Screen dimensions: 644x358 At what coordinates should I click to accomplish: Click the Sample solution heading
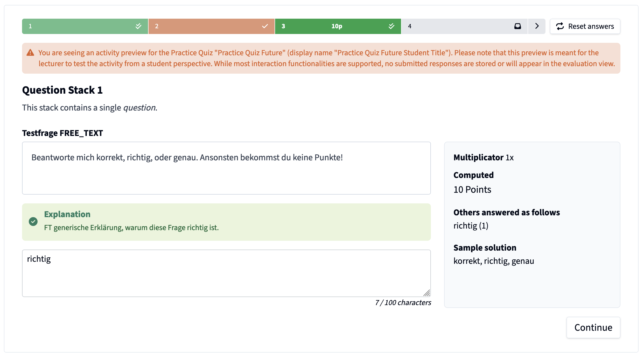(485, 247)
